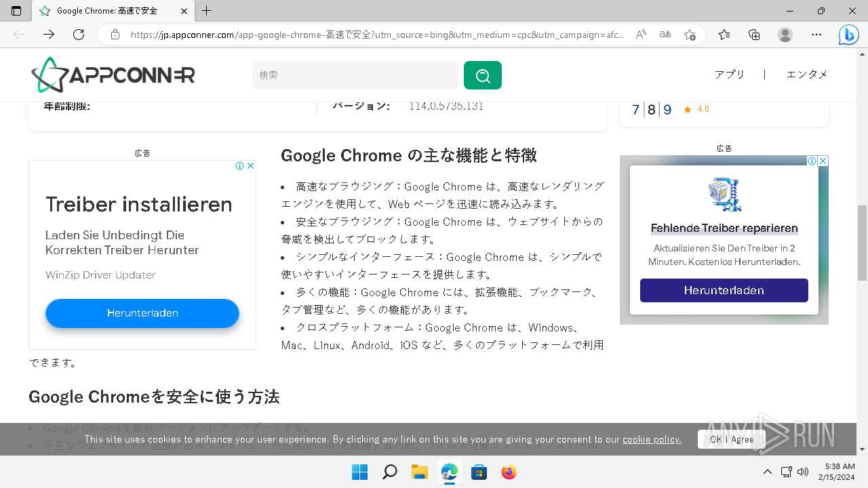The image size is (868, 488).
Task: Open the Windows Start menu
Action: [x=359, y=472]
